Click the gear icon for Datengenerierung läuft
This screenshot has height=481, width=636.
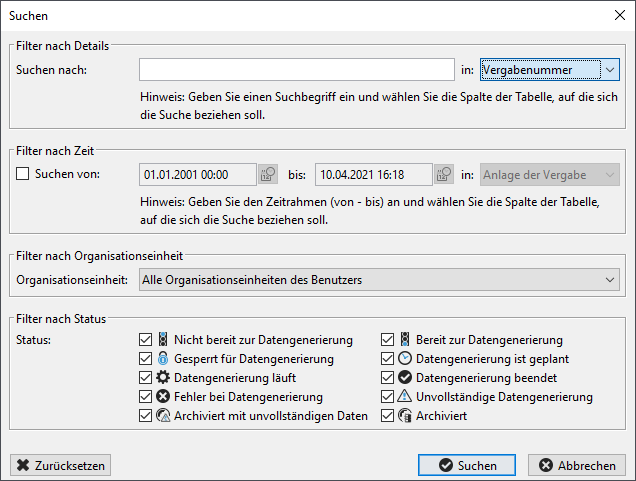click(163, 377)
